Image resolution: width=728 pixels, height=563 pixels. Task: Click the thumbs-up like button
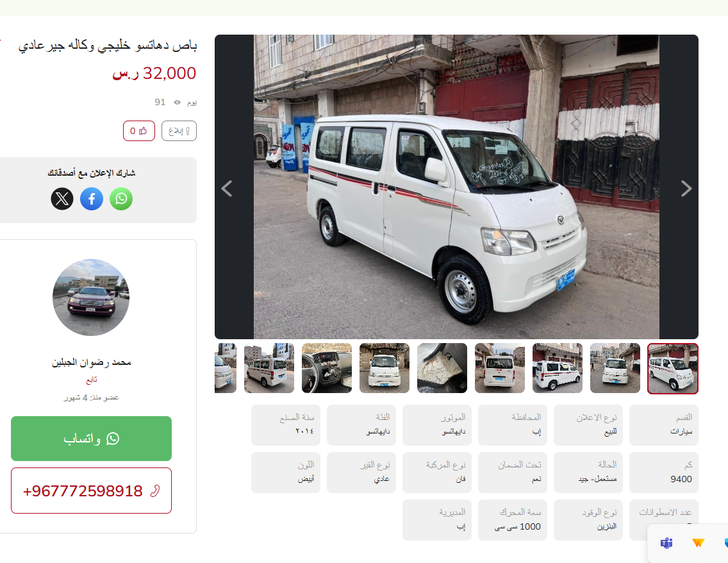pos(139,131)
